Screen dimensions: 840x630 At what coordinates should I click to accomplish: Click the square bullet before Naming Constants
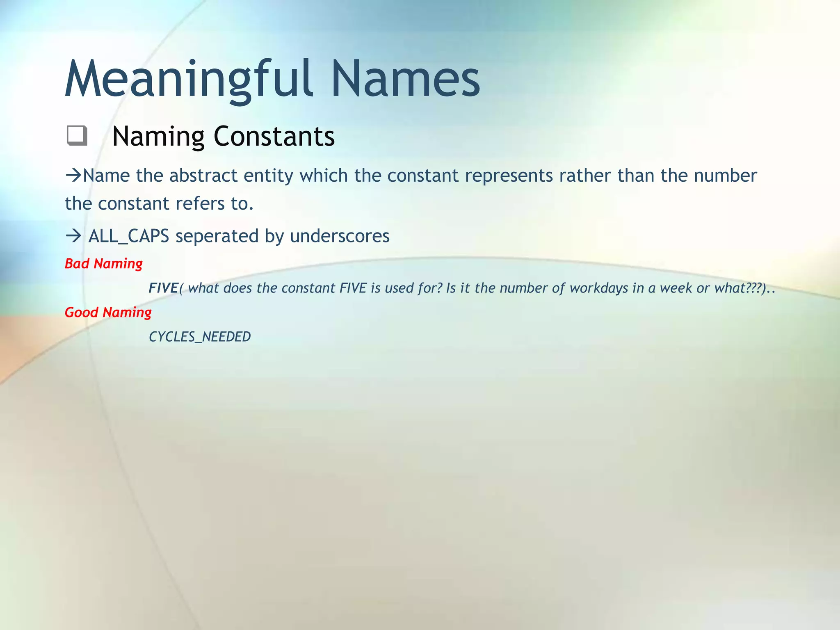(77, 136)
